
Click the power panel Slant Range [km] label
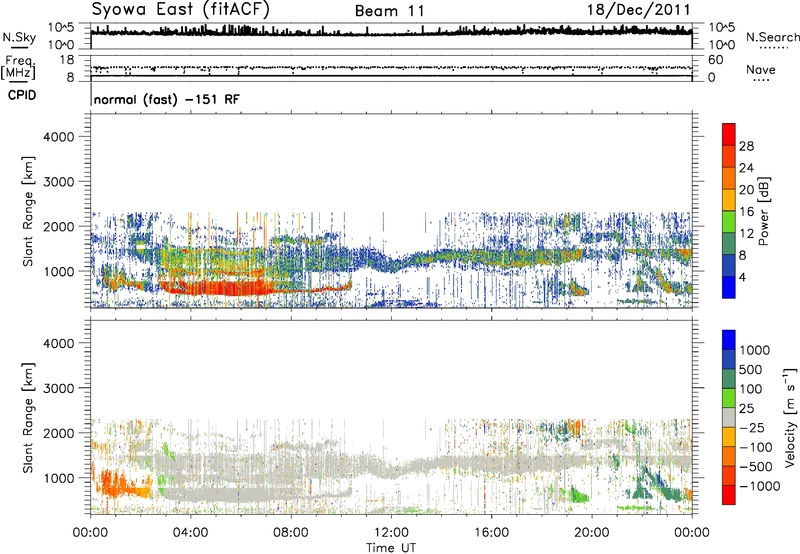pyautogui.click(x=28, y=211)
